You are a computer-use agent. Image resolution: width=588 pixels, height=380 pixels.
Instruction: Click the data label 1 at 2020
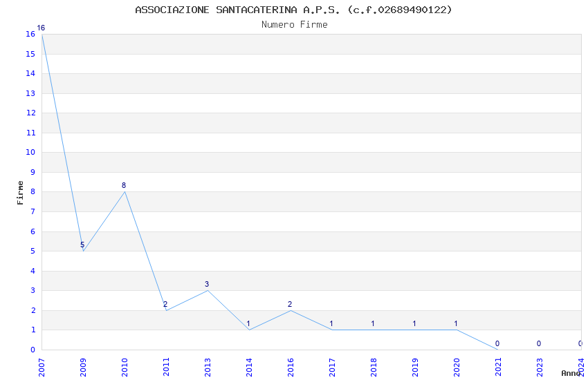(456, 323)
